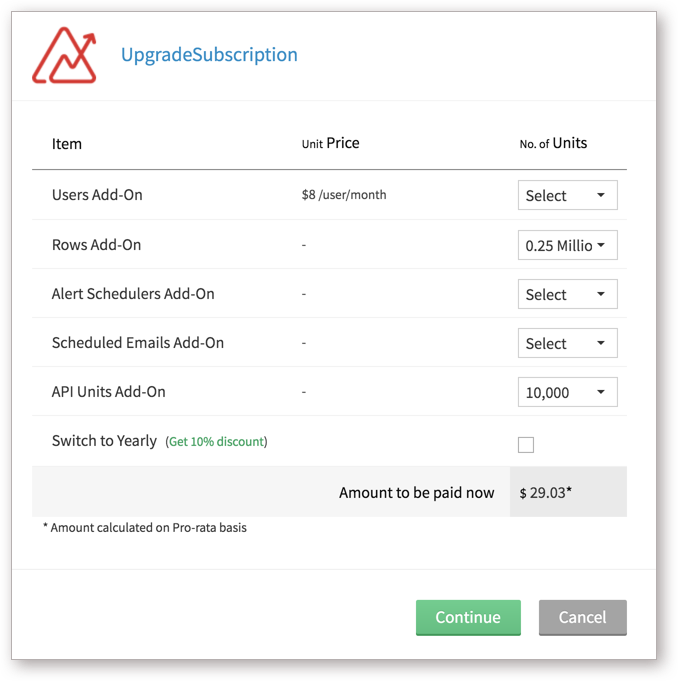Image resolution: width=678 pixels, height=681 pixels.
Task: Expand the Alert Schedulers Add-On dropdown
Action: [x=567, y=294]
